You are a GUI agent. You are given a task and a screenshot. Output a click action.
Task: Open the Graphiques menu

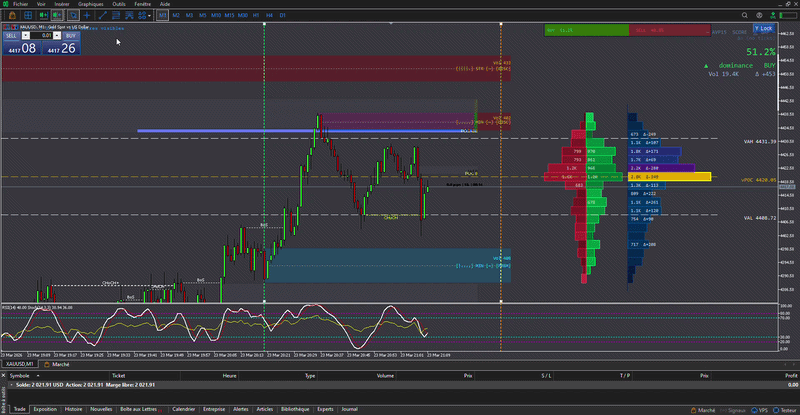click(x=90, y=4)
